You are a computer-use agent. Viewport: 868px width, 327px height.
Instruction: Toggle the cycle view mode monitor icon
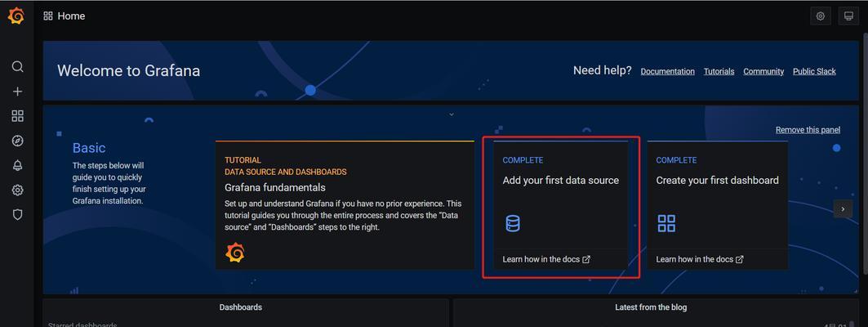[x=848, y=16]
